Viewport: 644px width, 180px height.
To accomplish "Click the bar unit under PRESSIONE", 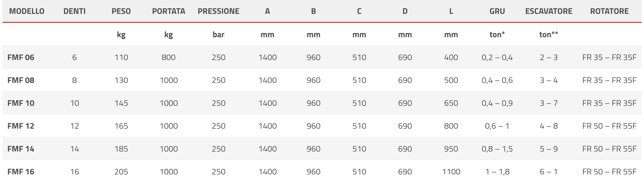I will coord(219,34).
